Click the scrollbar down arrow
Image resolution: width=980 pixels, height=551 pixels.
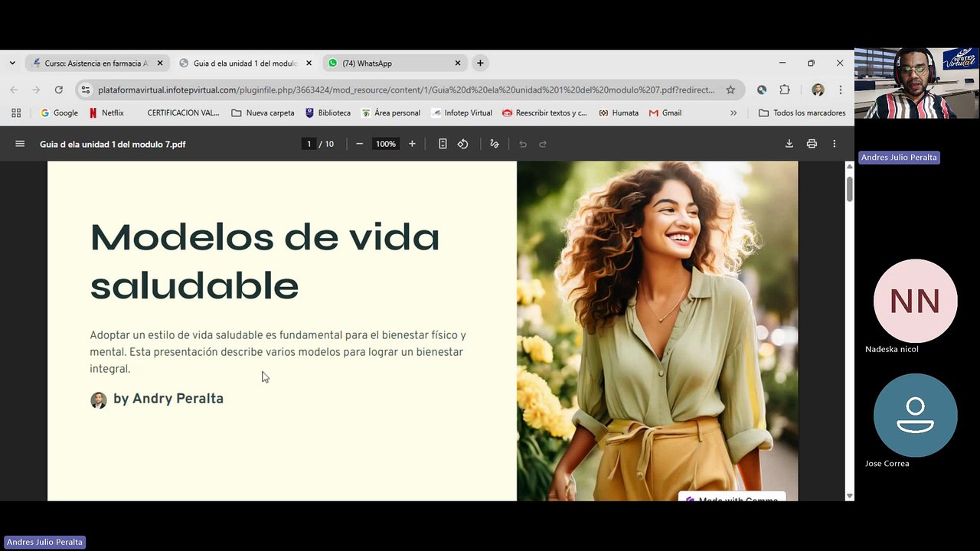point(849,496)
